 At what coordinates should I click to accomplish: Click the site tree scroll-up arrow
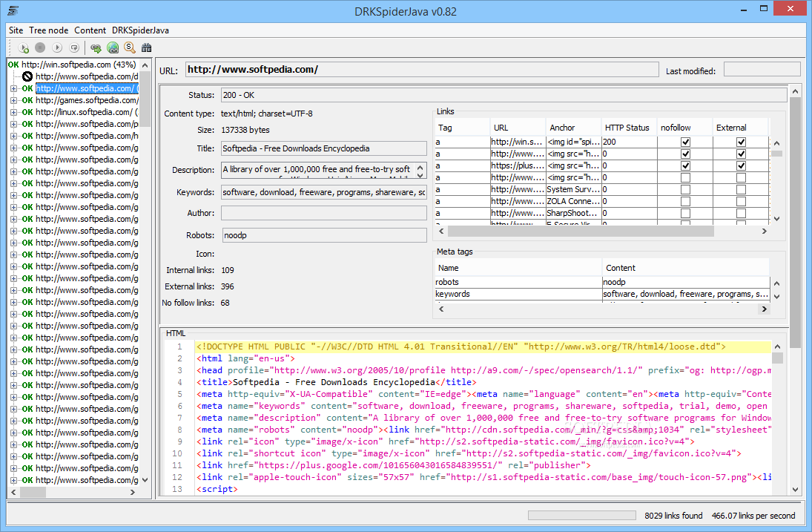[x=145, y=65]
